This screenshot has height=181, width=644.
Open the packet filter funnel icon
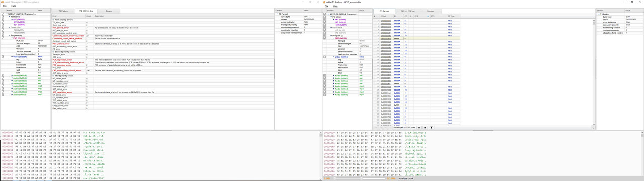[x=431, y=128]
